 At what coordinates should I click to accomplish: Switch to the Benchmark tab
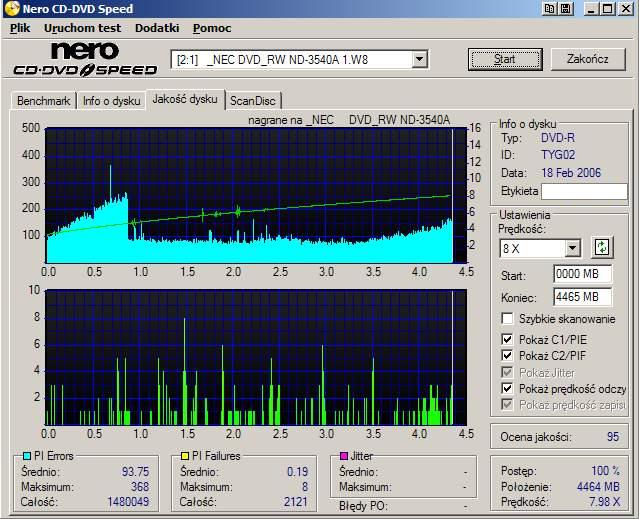click(44, 101)
